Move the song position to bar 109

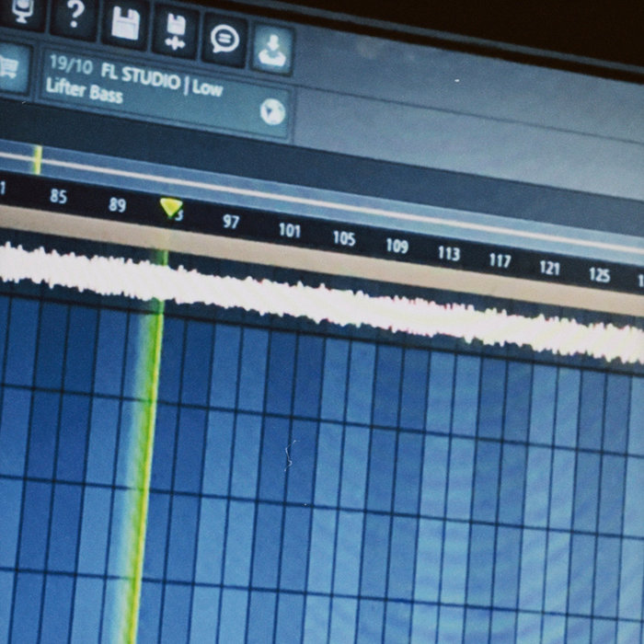point(397,247)
